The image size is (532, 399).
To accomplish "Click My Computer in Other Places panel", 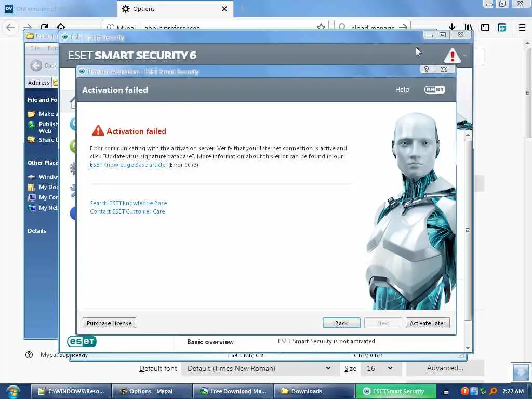I will [x=44, y=197].
